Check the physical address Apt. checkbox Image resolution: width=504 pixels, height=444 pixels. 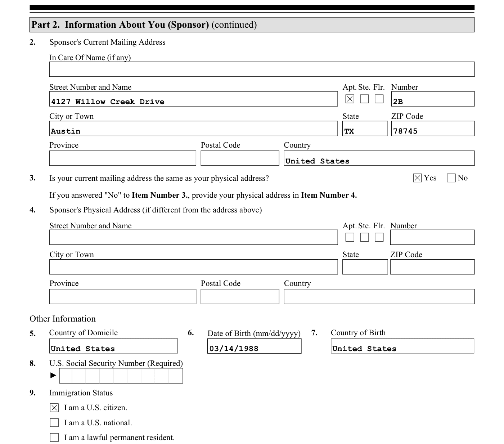tap(350, 237)
